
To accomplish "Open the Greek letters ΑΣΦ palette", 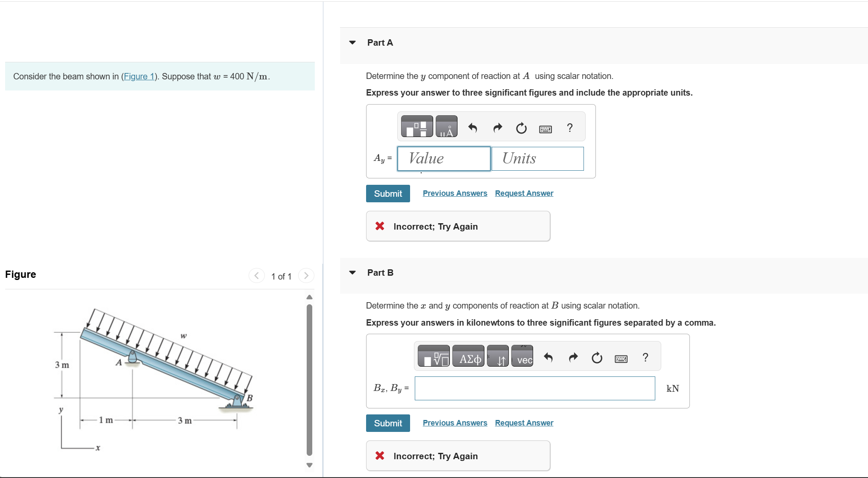I will [468, 356].
